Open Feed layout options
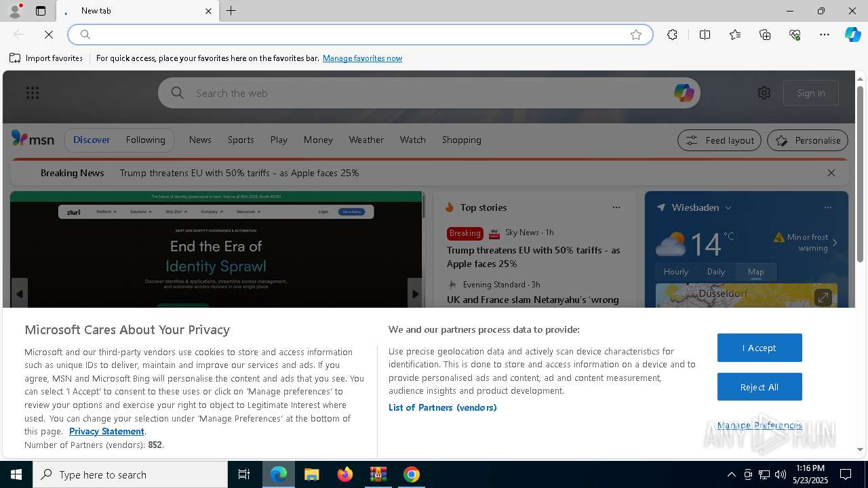Screen dimensions: 868x488 (719, 140)
